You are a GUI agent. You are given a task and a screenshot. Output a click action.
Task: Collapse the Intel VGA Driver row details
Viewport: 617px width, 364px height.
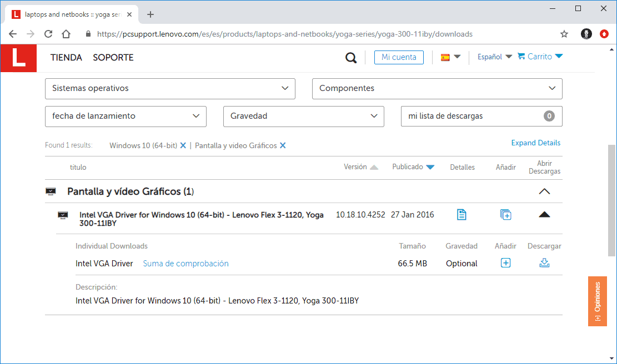544,215
